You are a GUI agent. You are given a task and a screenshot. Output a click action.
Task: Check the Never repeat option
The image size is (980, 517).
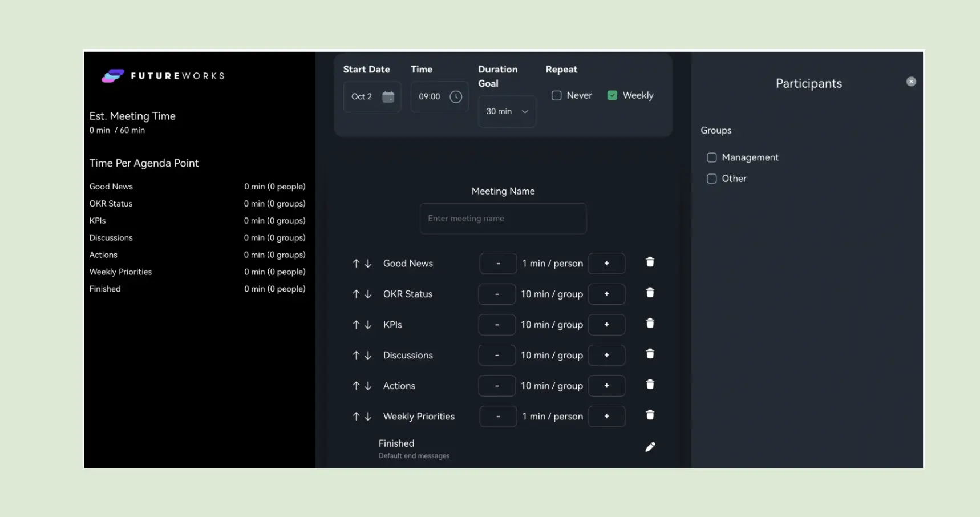click(556, 95)
